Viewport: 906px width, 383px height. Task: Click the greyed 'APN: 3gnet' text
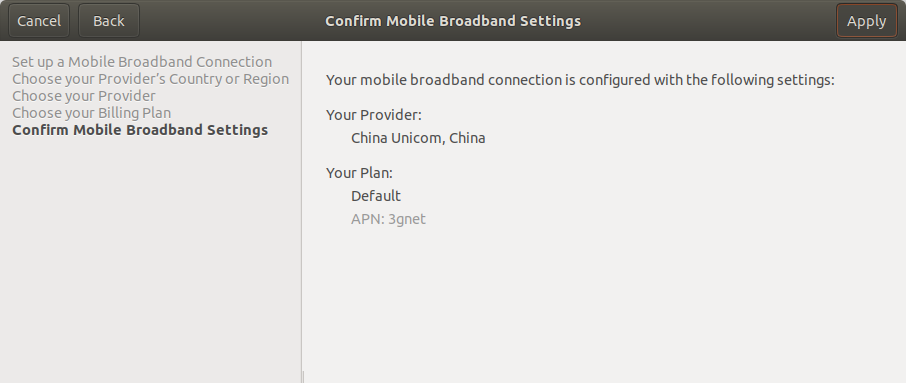(388, 219)
